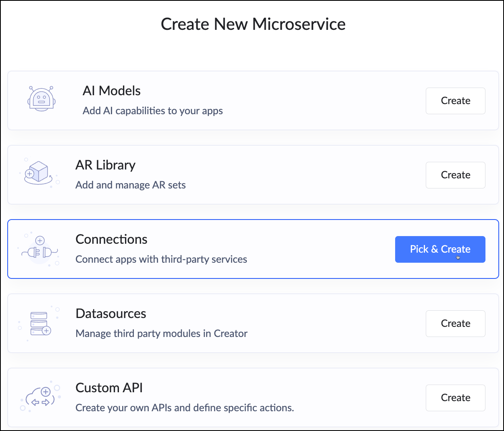
Task: Select the Custom API title
Action: [109, 388]
